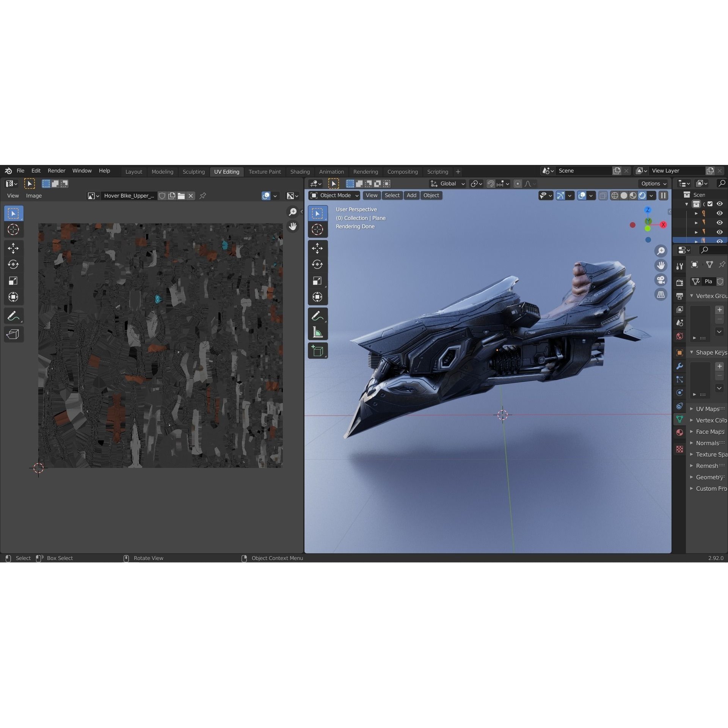Switch to the Shading workspace tab
Viewport: 728px width, 728px height.
(x=300, y=171)
